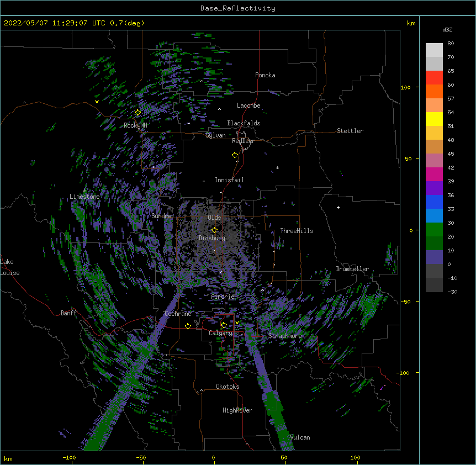
Task: Click the -100 tick on the bottom axis
Action: pyautogui.click(x=69, y=457)
